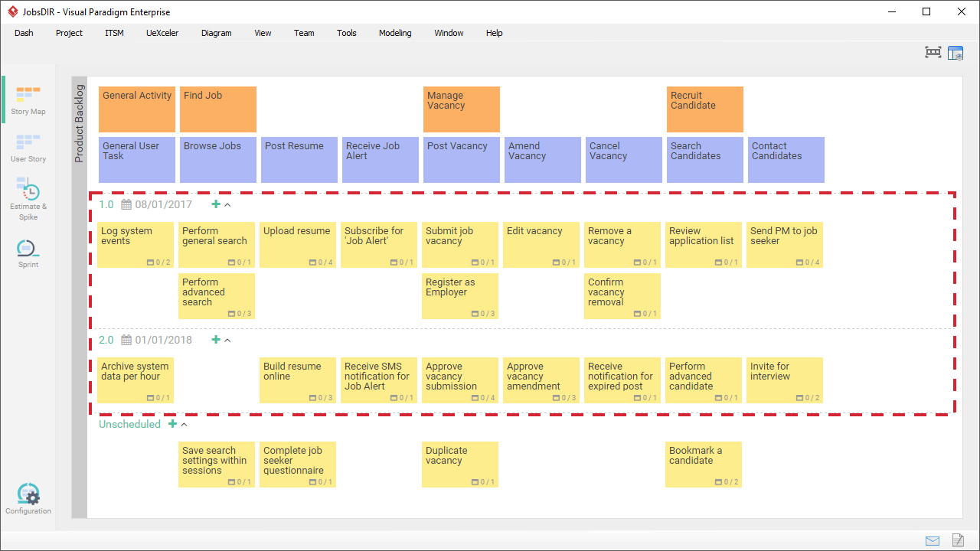The image size is (980, 551).
Task: Open the Sprint view icon
Action: [28, 253]
